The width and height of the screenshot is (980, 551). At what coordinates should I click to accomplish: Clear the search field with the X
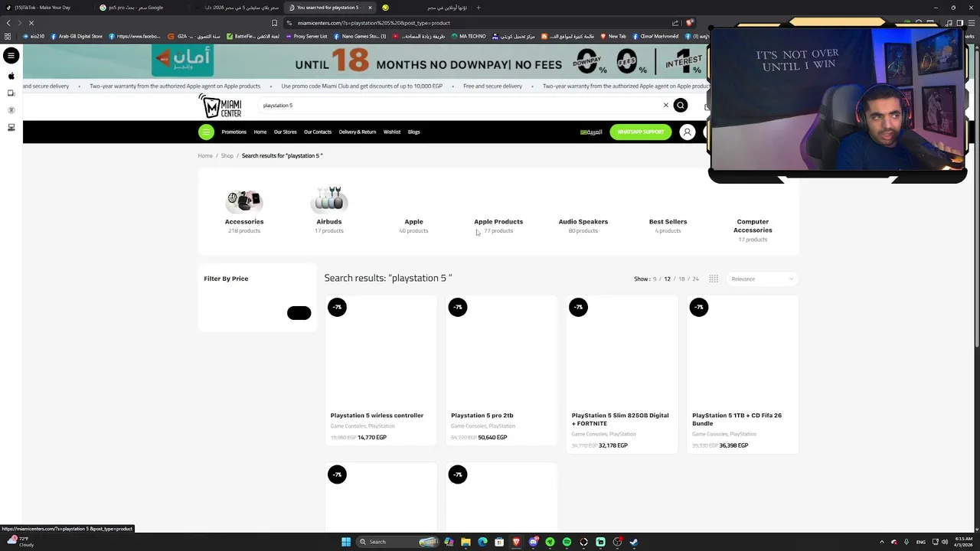coord(665,106)
